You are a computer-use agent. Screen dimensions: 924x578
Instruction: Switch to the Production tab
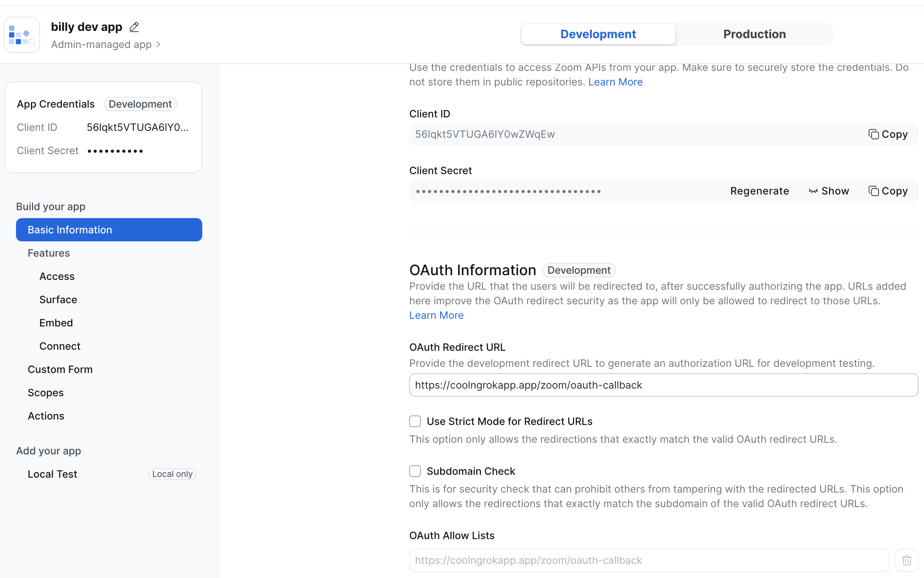tap(754, 34)
